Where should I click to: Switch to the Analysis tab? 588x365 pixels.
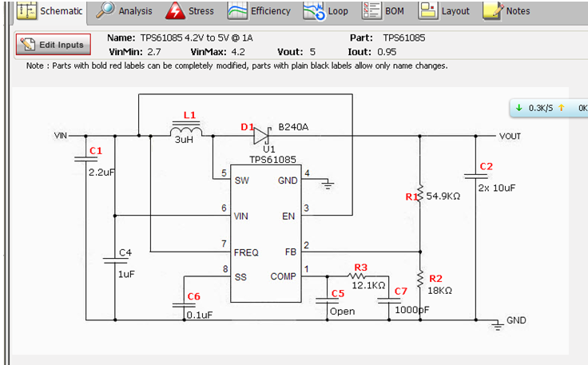pyautogui.click(x=125, y=11)
